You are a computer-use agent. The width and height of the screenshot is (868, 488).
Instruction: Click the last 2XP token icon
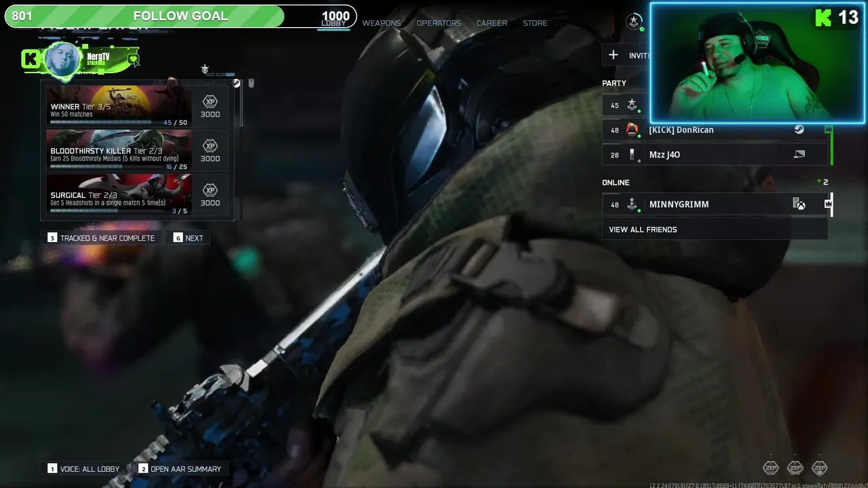[x=820, y=468]
